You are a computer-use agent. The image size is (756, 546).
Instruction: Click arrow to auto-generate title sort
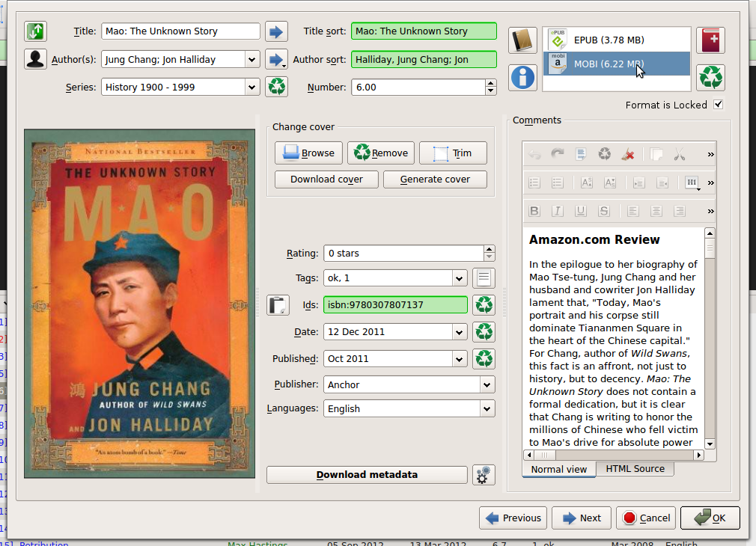[276, 32]
